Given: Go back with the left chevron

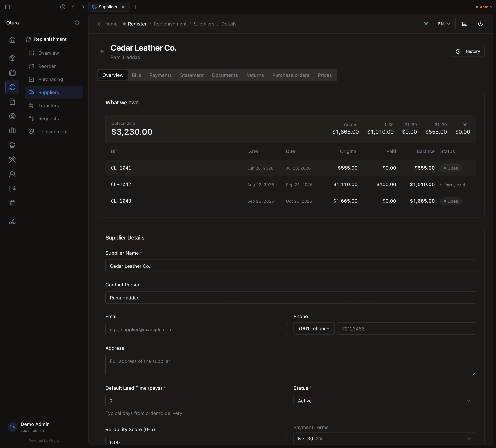Looking at the screenshot, I should (73, 7).
